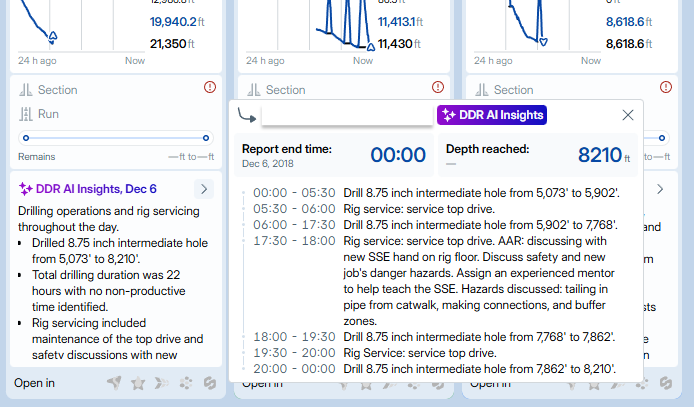Click the last Open in icon, left card

coord(208,383)
